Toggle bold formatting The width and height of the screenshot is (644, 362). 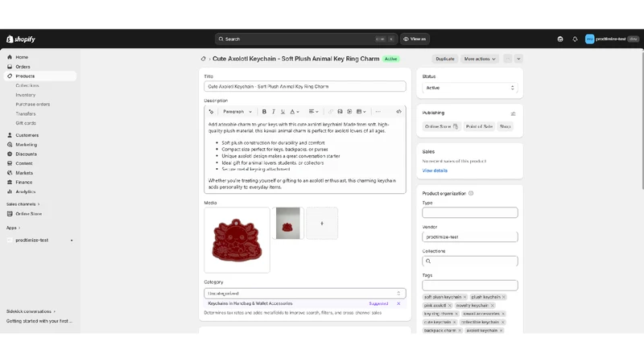coord(264,112)
